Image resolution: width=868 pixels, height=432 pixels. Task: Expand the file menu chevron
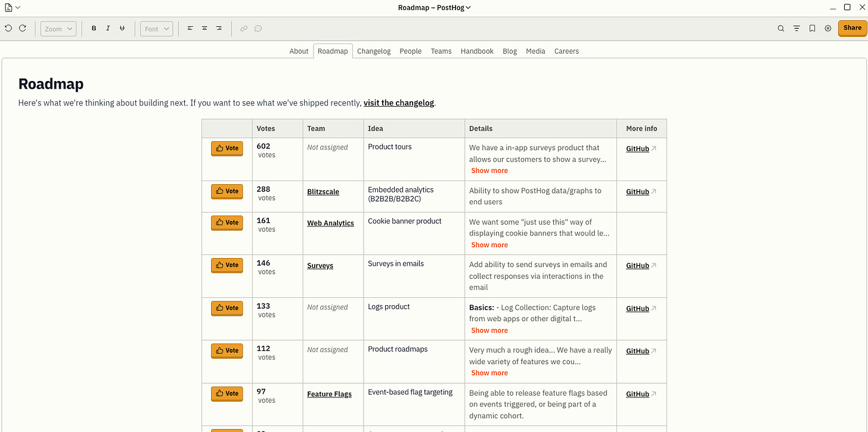(x=17, y=7)
